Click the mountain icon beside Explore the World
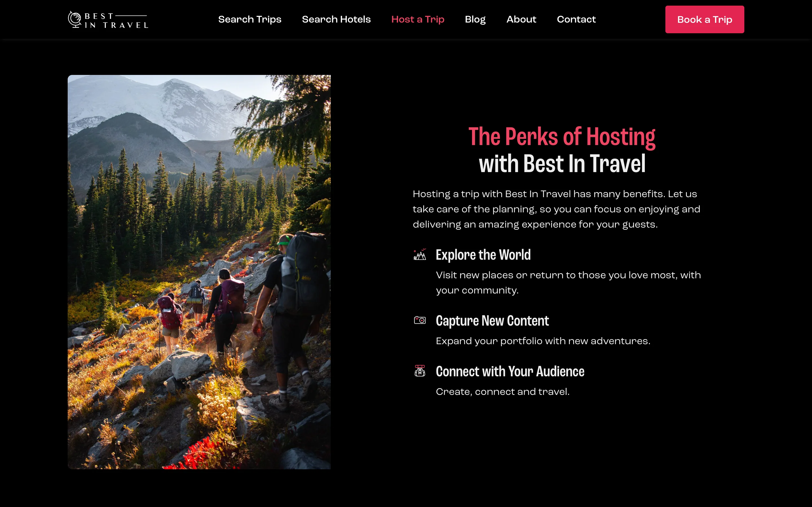The height and width of the screenshot is (507, 812). [420, 255]
